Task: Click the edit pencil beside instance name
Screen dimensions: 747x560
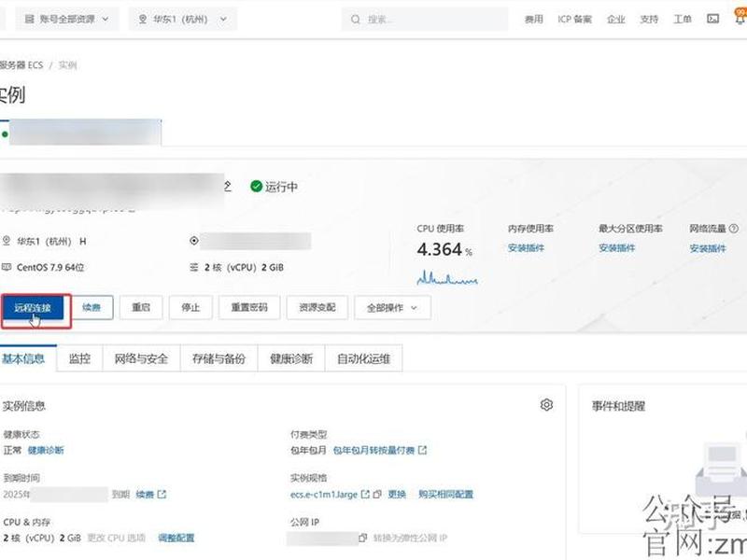Action: pos(228,186)
